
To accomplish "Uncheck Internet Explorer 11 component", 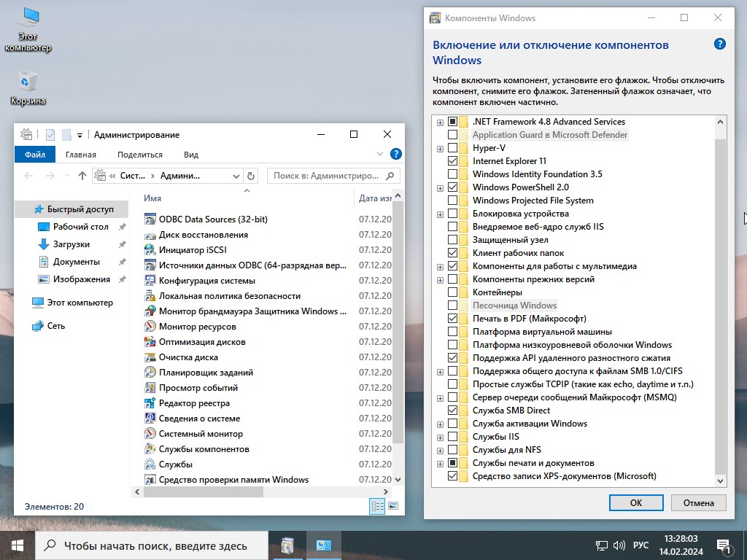I will pyautogui.click(x=452, y=161).
